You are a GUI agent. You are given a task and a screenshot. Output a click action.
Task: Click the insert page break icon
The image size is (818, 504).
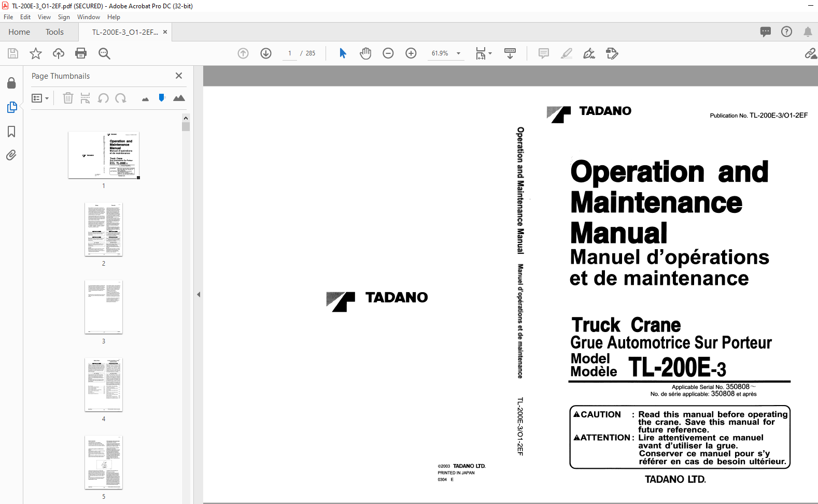[x=86, y=98]
